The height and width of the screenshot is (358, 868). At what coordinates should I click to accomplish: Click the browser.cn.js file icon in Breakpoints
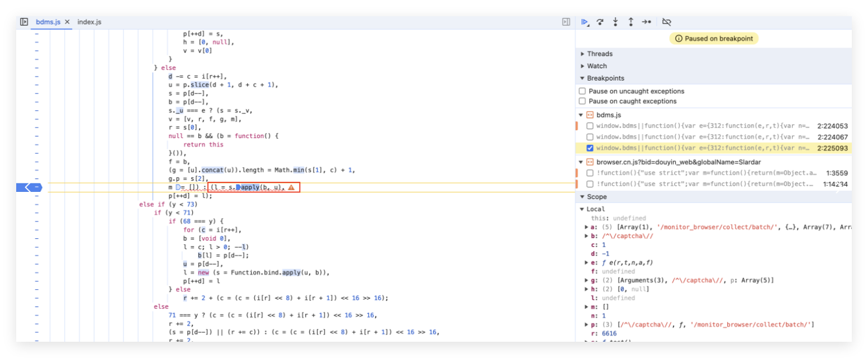click(x=590, y=162)
